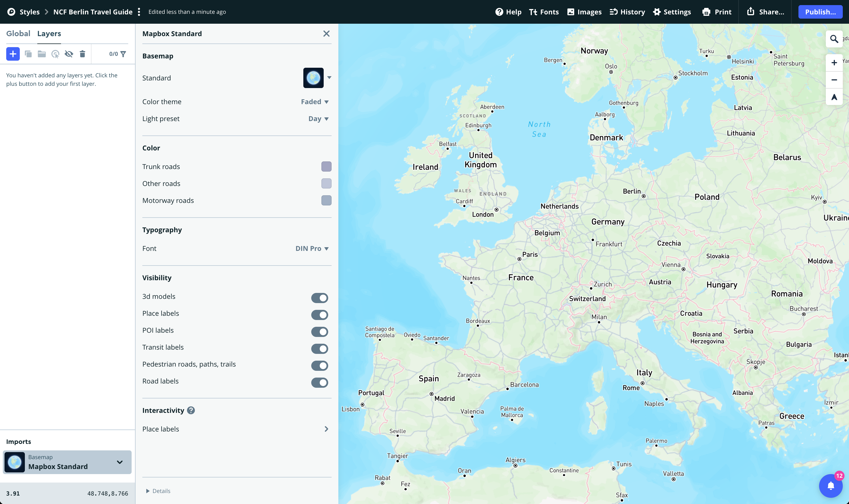
Task: Expand the Mapbox Standard import chevron
Action: point(120,462)
